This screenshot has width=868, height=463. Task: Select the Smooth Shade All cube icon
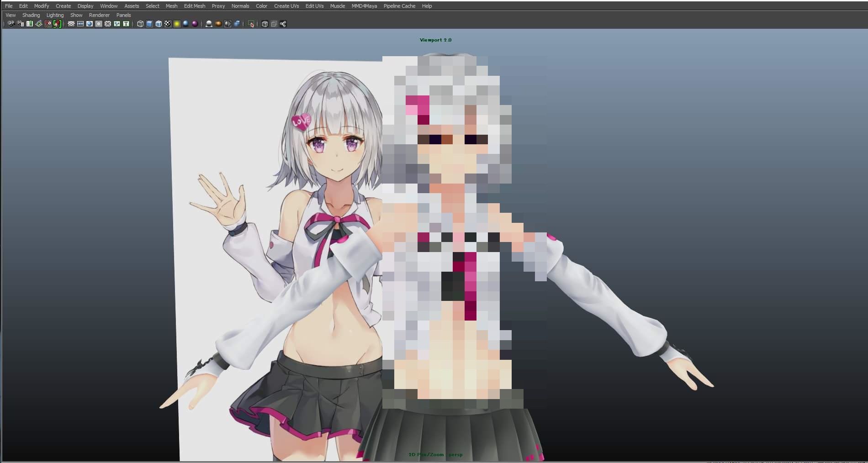(149, 24)
